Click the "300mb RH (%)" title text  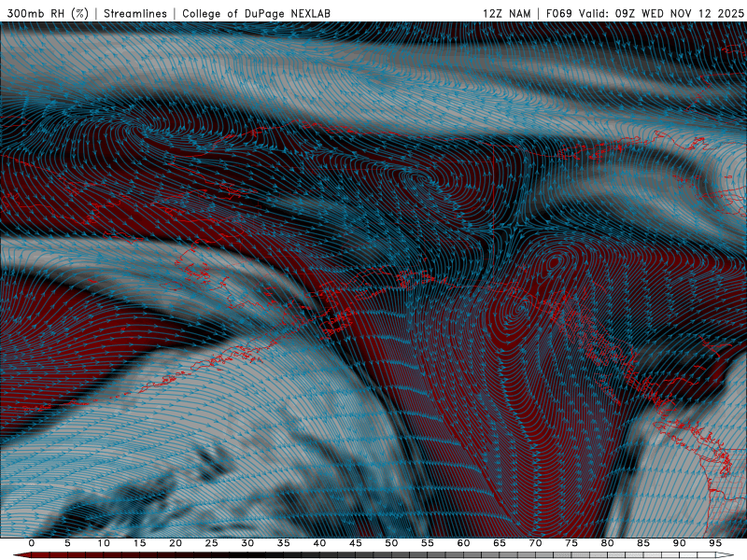pyautogui.click(x=49, y=13)
